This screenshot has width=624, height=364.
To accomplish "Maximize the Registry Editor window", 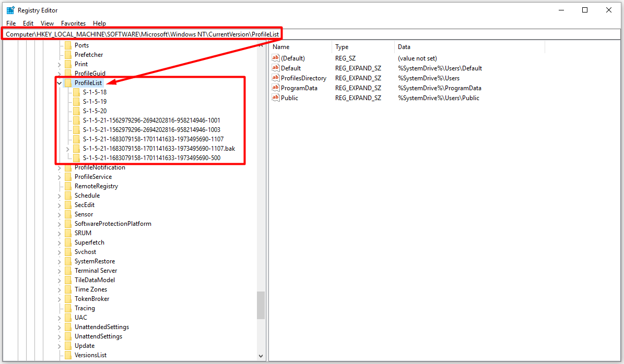I will 585,10.
